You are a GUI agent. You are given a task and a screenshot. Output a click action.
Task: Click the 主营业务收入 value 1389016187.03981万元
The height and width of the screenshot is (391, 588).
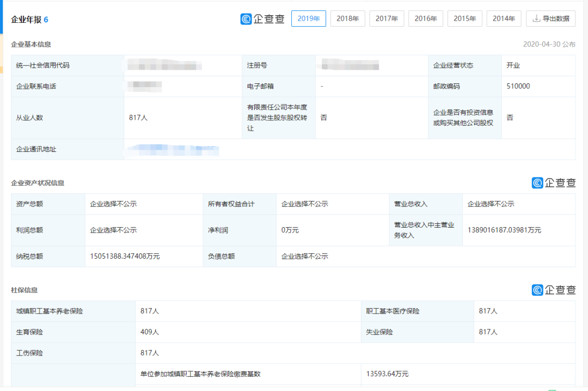504,230
